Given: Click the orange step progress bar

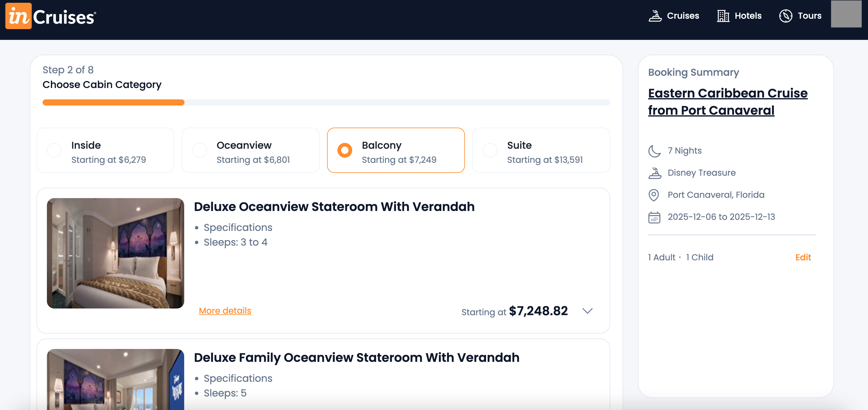Looking at the screenshot, I should (x=113, y=102).
